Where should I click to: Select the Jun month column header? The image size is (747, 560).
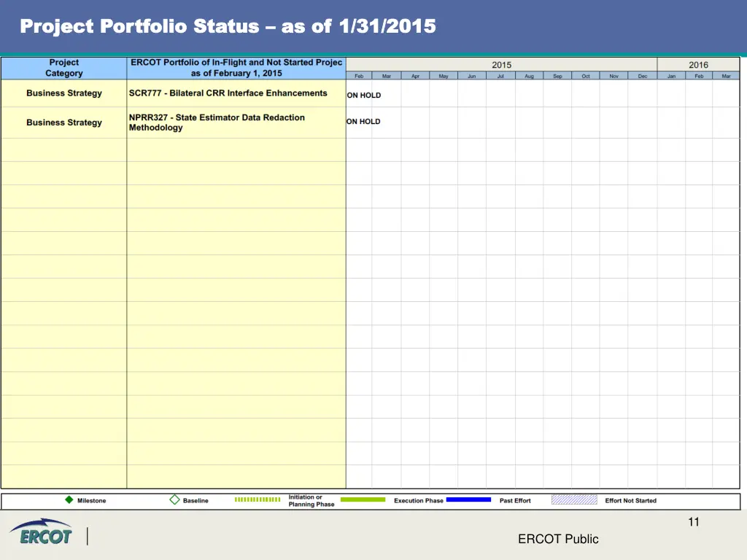click(472, 76)
